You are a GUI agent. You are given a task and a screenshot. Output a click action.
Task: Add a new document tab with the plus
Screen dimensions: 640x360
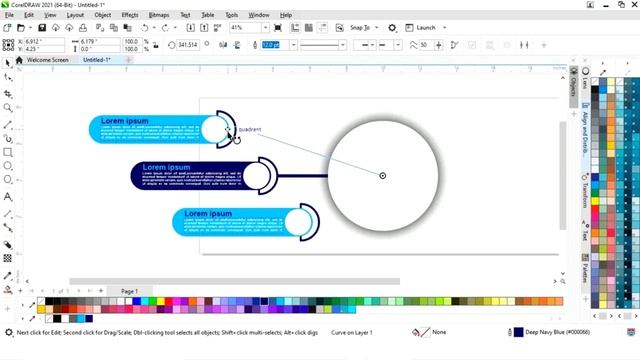tap(128, 60)
